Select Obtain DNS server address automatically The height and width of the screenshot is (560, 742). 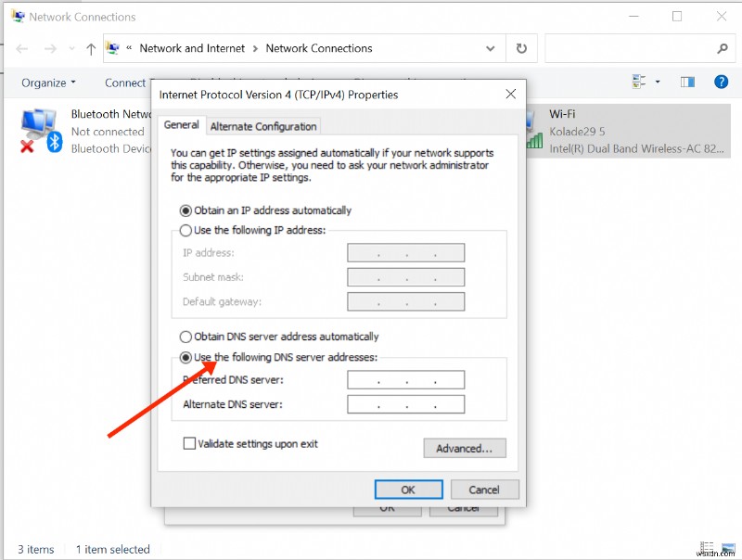pos(185,337)
